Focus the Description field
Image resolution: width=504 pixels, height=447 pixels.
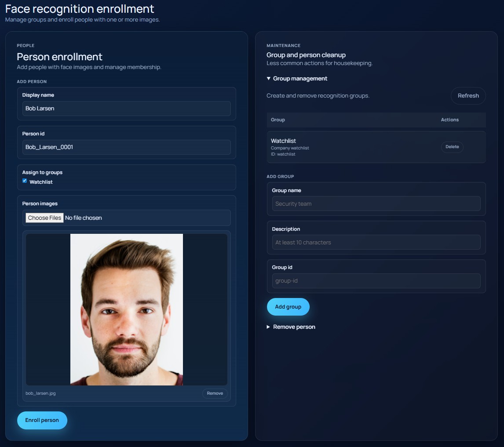[x=376, y=242]
